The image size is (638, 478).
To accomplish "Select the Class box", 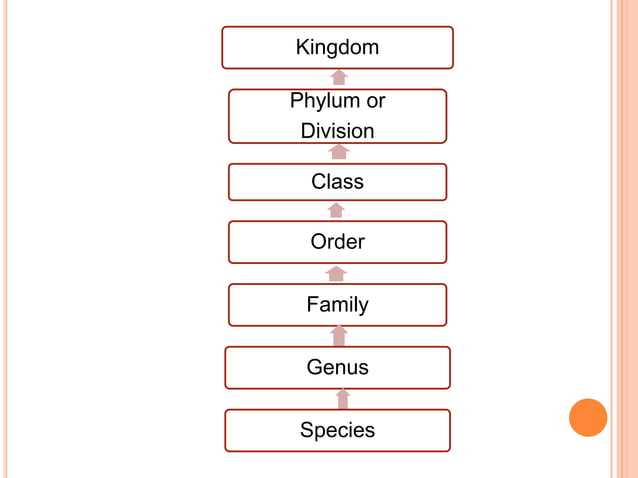I will pyautogui.click(x=337, y=182).
